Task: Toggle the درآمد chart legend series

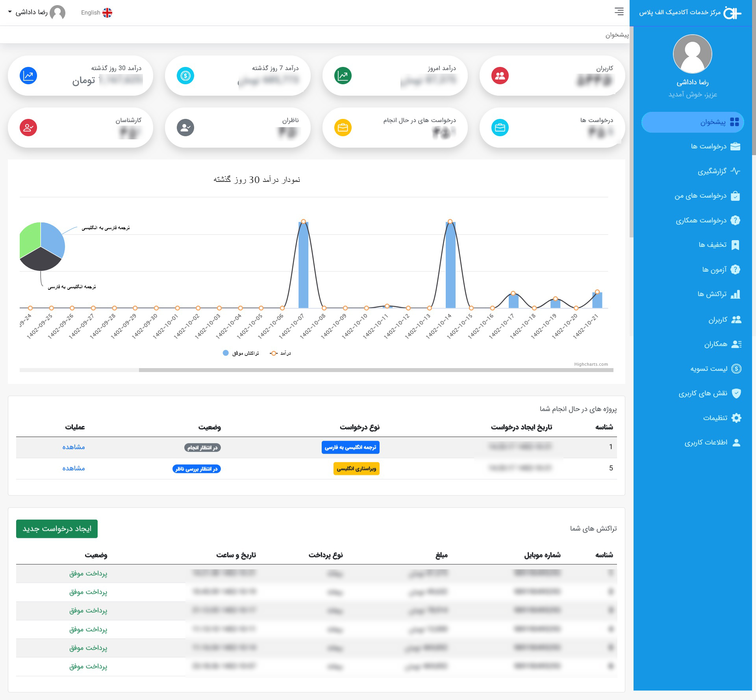Action: (280, 353)
